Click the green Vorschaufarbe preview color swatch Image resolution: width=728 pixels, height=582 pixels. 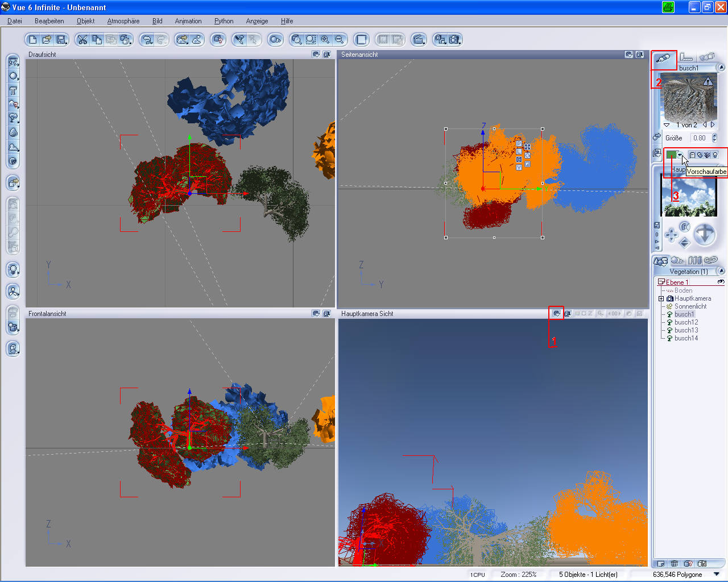coord(671,155)
